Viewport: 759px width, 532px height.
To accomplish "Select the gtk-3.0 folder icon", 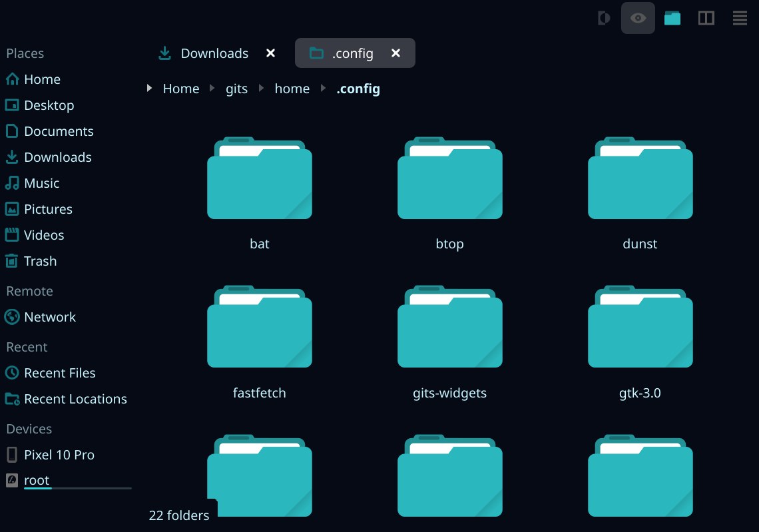I will pos(640,327).
